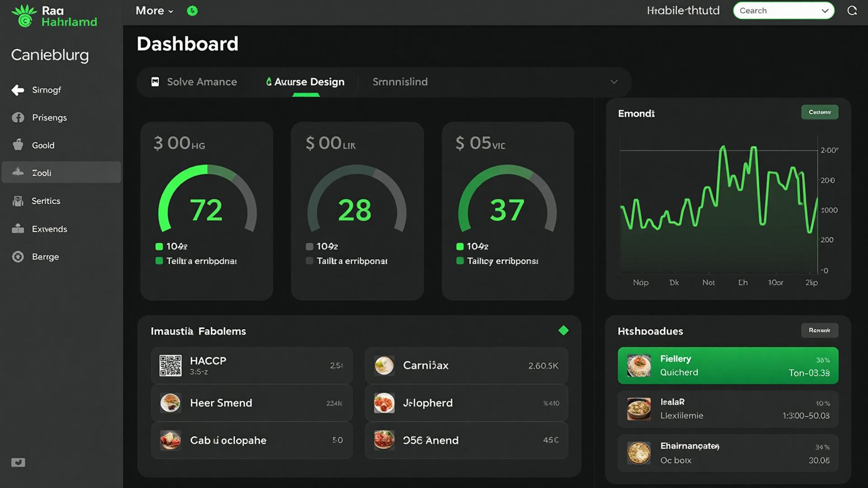Open the Prisengs sidebar icon
The height and width of the screenshot is (488, 868).
point(18,118)
